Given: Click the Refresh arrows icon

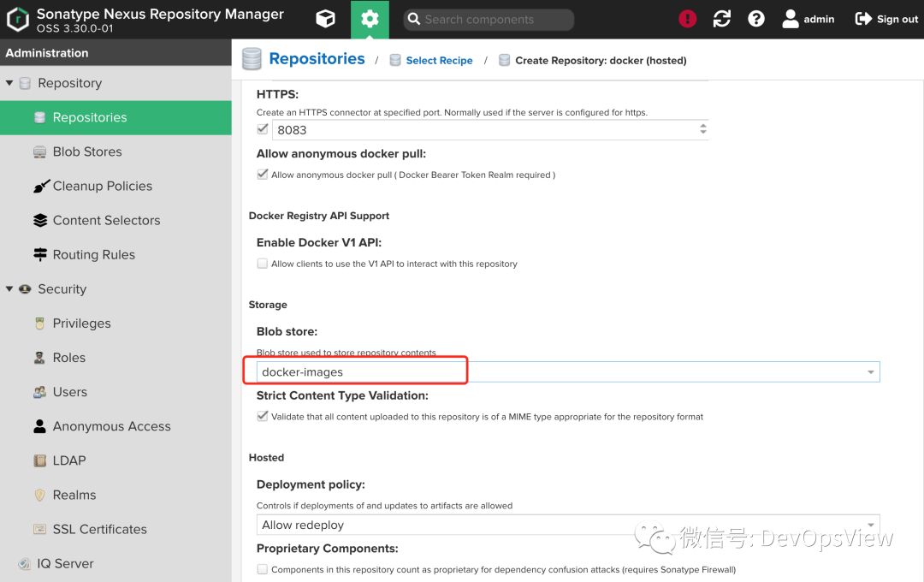Looking at the screenshot, I should (x=722, y=19).
